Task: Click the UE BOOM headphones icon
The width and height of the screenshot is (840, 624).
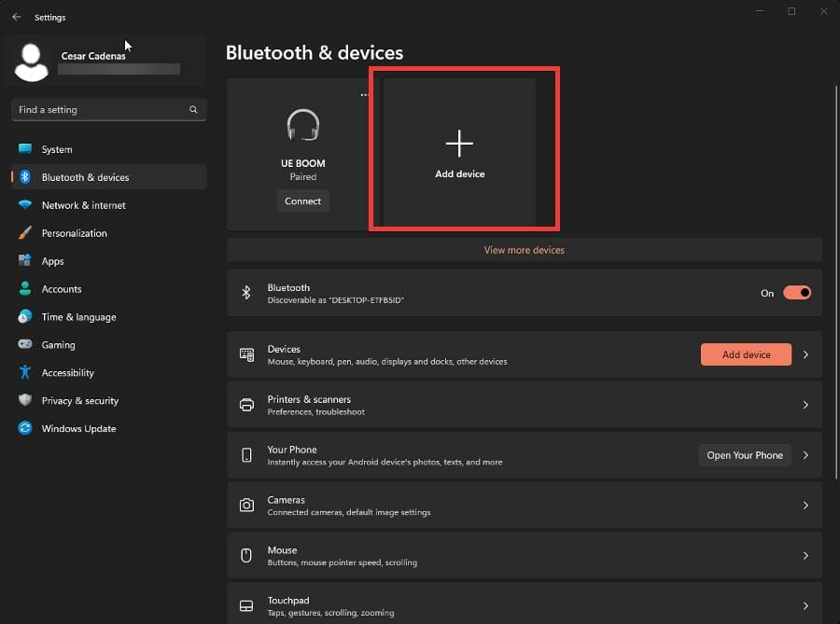Action: (302, 126)
